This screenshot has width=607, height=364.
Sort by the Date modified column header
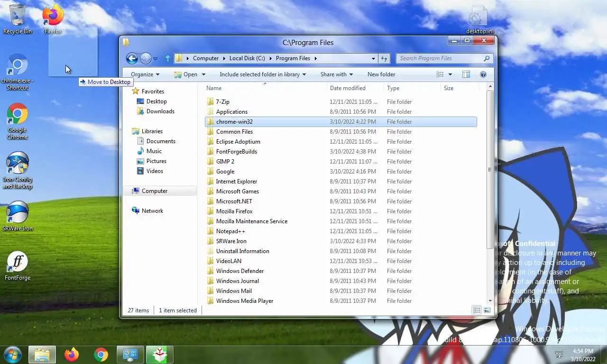pos(355,88)
